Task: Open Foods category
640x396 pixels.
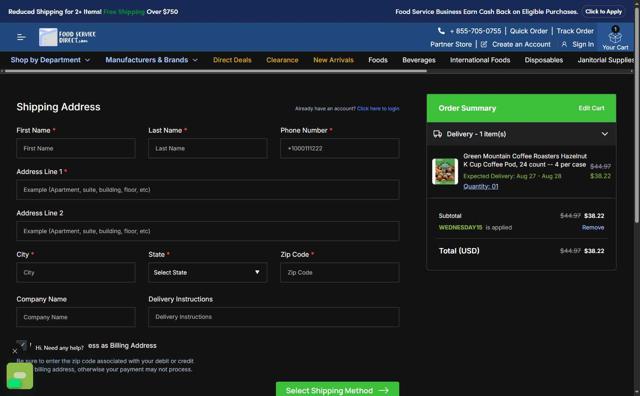Action: coord(378,60)
